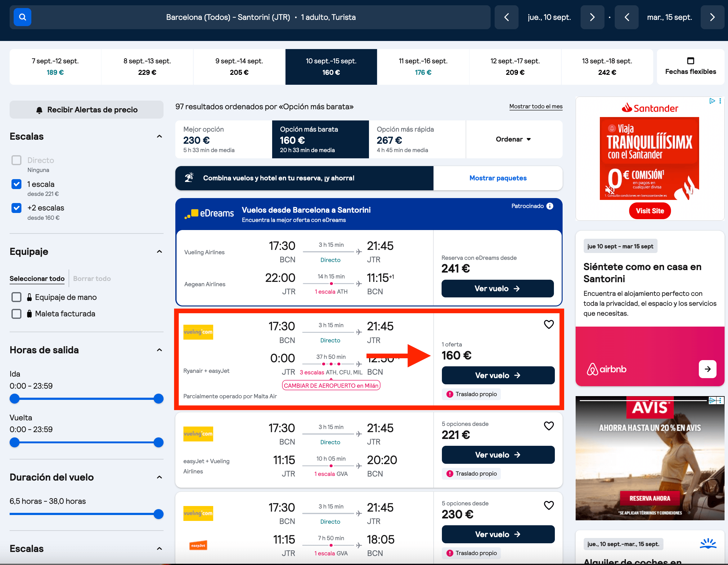Click the Fechas flexibles calendar icon
The height and width of the screenshot is (565, 728).
click(690, 61)
